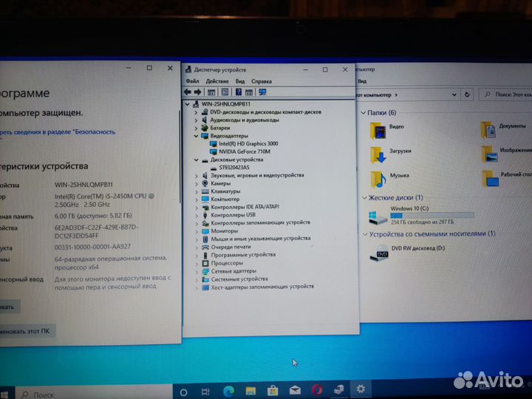The height and width of the screenshot is (399, 532).
Task: Expand the Клавиатуры node
Action: pyautogui.click(x=197, y=191)
